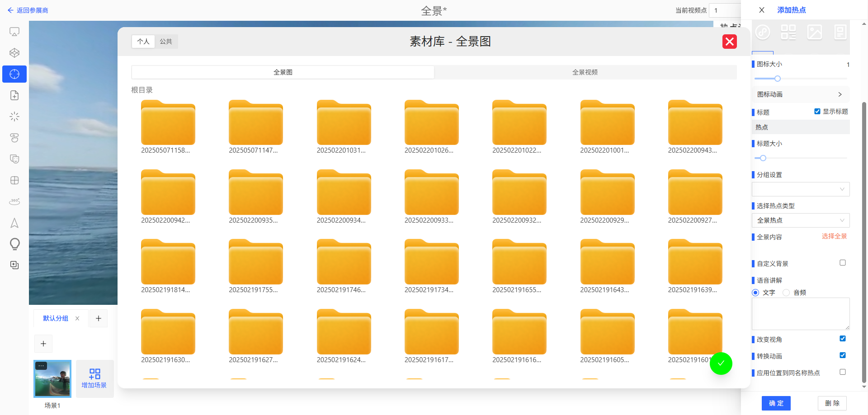Click the 选择全景 link
The image size is (868, 415).
(x=834, y=237)
